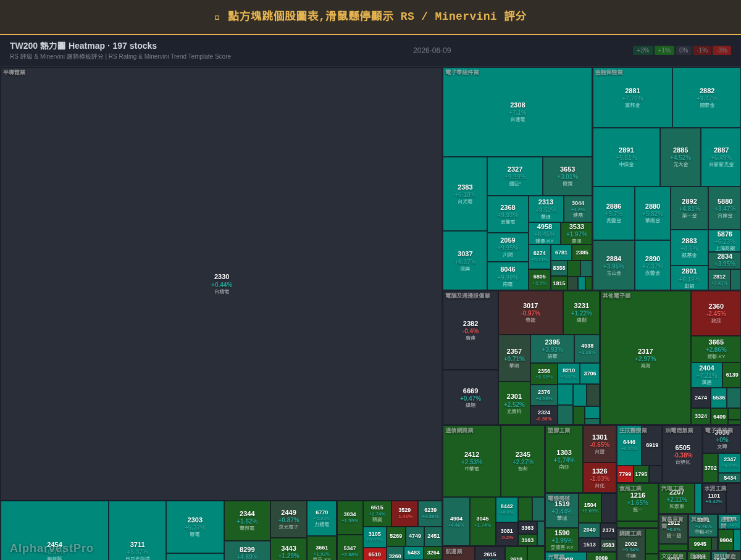Click the 5880 合庫金 block
741x560 pixels.
725,208
